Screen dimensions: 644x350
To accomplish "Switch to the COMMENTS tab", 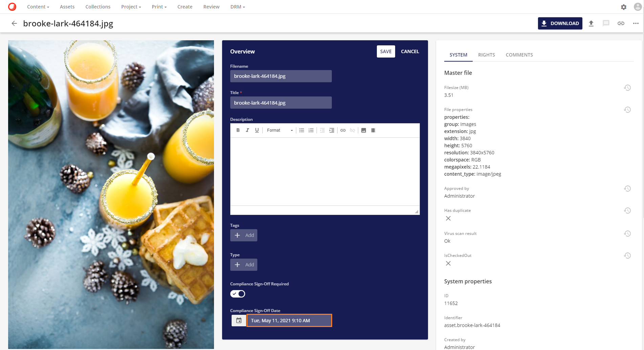I will pyautogui.click(x=519, y=55).
